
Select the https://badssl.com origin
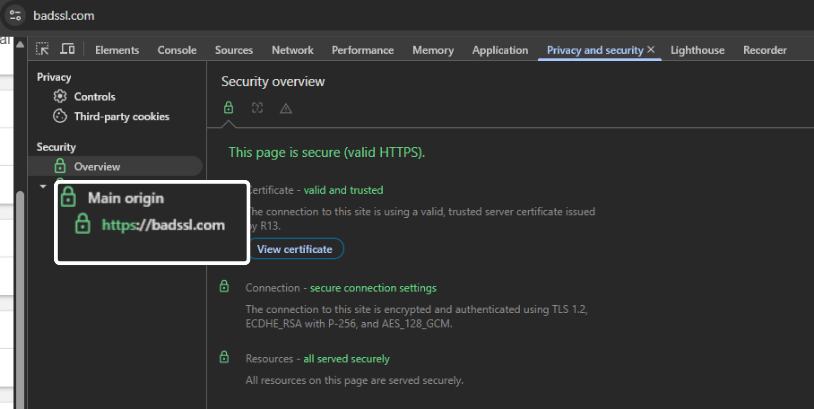point(163,225)
